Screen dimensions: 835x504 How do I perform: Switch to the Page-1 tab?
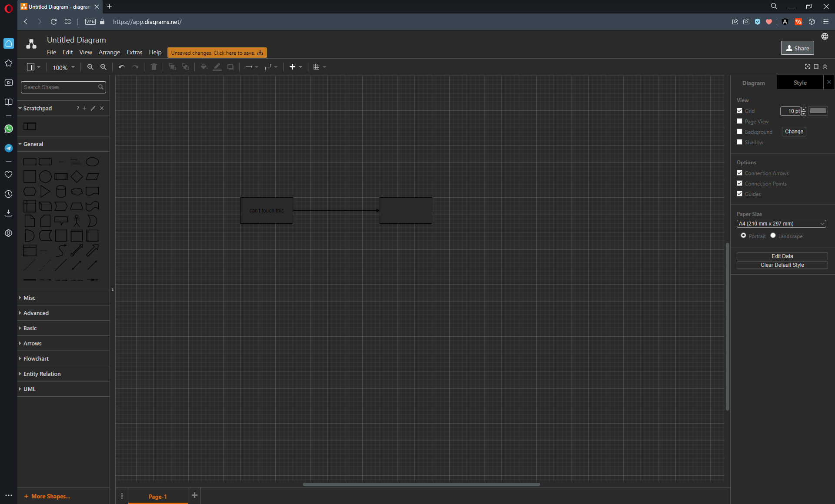[x=158, y=496]
